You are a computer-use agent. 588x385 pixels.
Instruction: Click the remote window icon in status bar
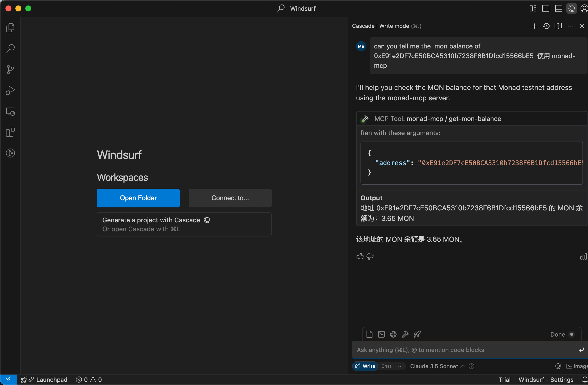click(x=8, y=380)
